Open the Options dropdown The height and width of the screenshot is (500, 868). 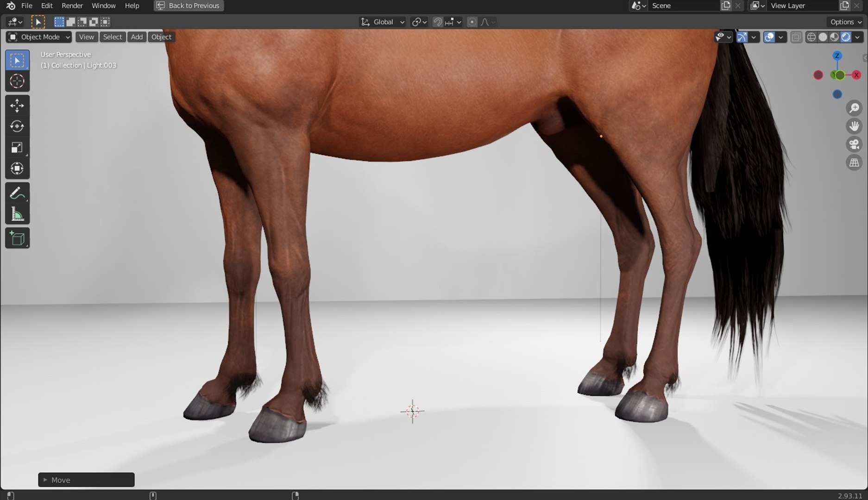846,22
